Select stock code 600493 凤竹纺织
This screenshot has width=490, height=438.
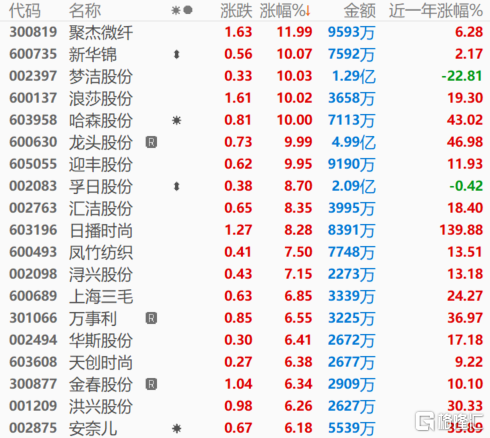[245, 252]
